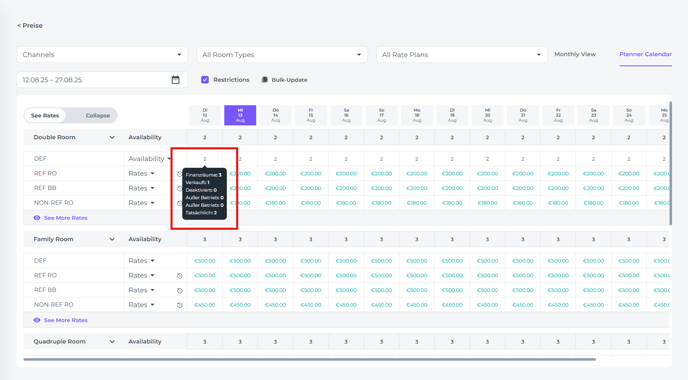Switch to Collapse mode
The height and width of the screenshot is (380, 688).
(97, 115)
